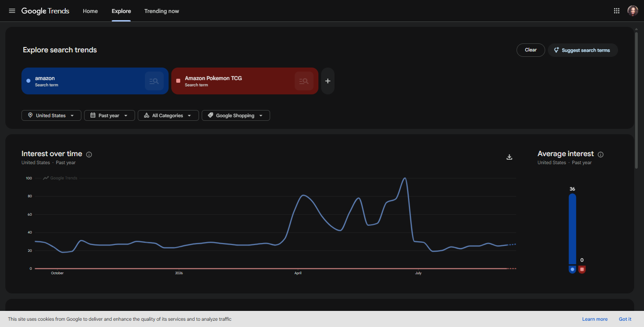Open the Google Shopping source dropdown
Image resolution: width=644 pixels, height=327 pixels.
tap(236, 115)
